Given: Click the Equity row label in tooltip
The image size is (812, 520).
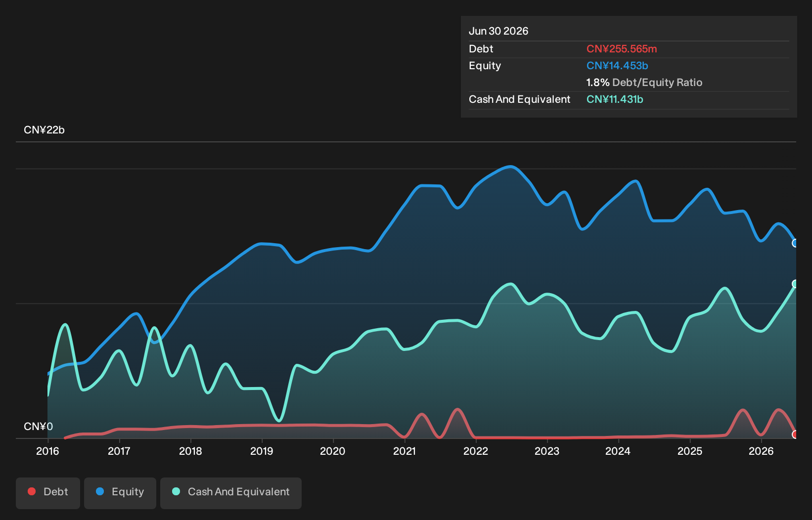Looking at the screenshot, I should click(x=485, y=66).
